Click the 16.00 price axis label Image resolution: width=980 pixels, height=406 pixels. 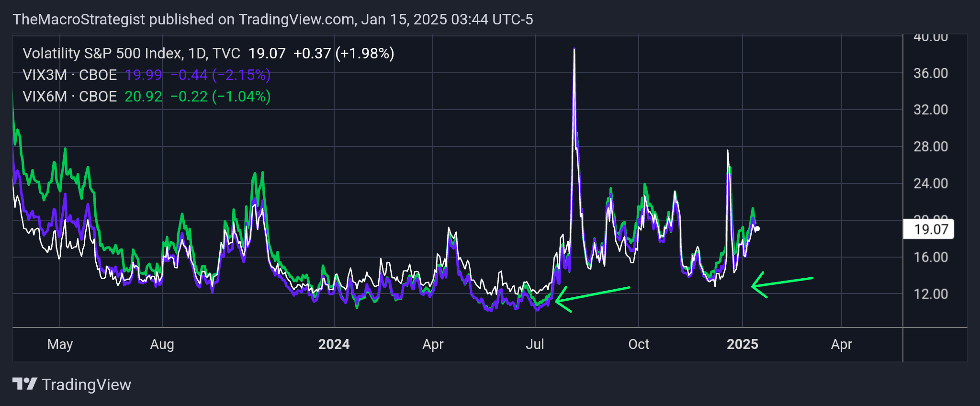pyautogui.click(x=931, y=257)
